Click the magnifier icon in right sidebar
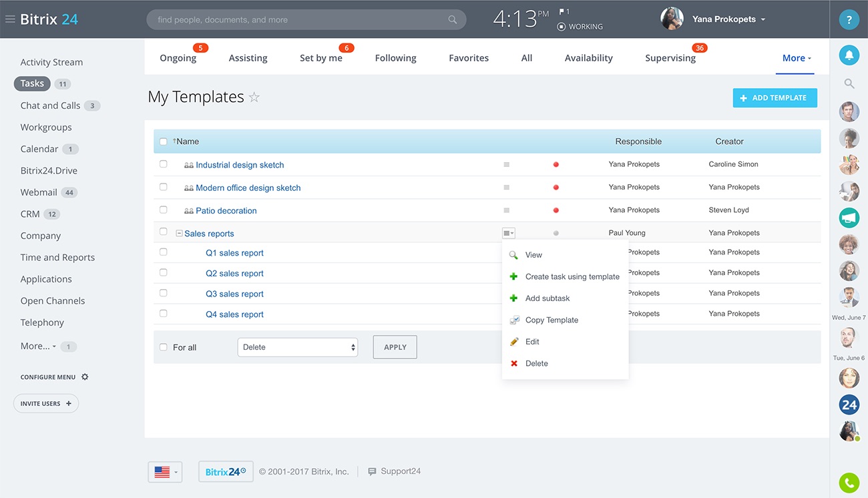868x498 pixels. coord(849,83)
